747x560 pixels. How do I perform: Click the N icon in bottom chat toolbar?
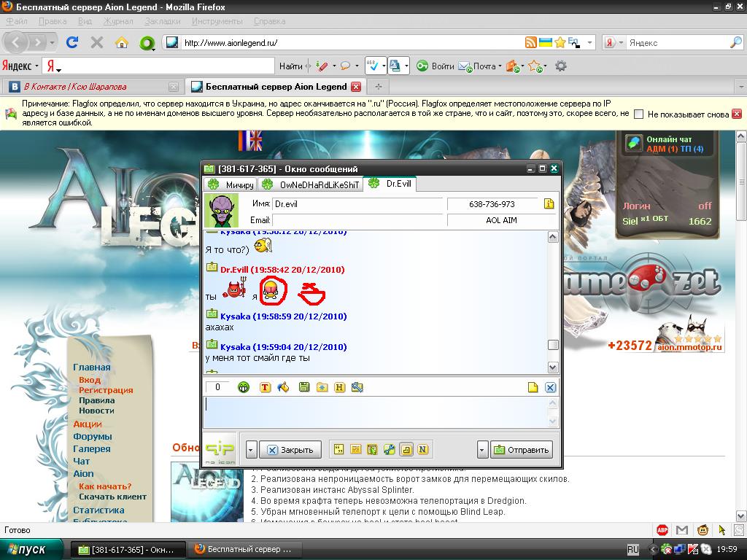pos(422,449)
